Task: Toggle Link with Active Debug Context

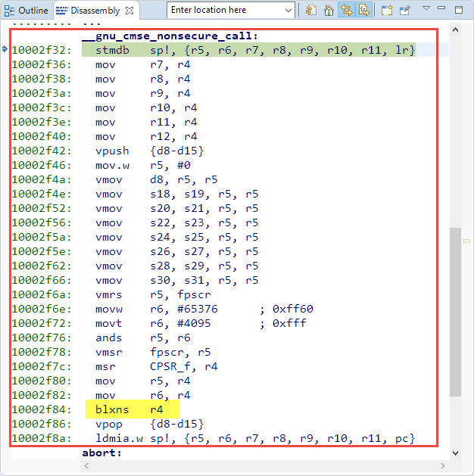Action: [346, 11]
